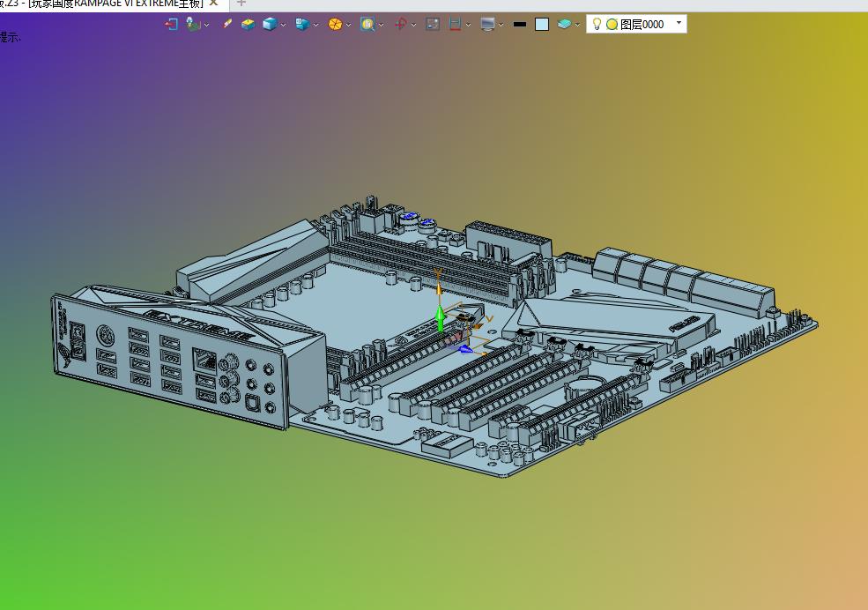Click the yellow box icon on the toolbar
This screenshot has width=868, height=610.
248,25
